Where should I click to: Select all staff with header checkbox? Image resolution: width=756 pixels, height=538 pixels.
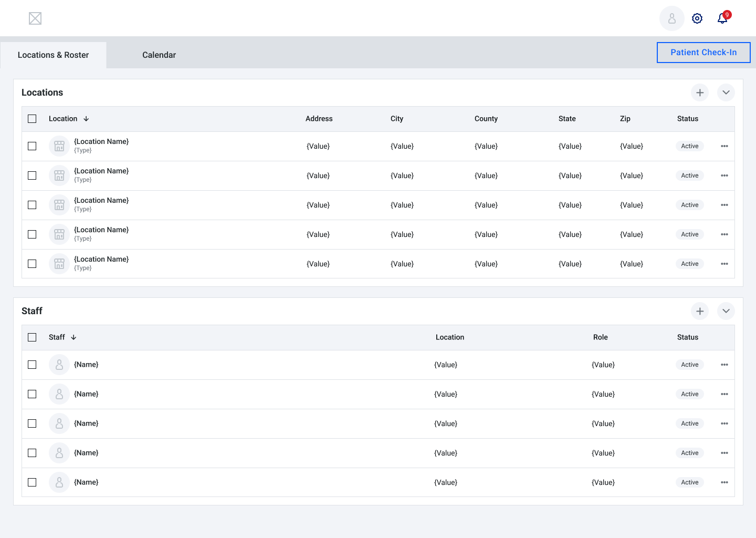point(32,337)
